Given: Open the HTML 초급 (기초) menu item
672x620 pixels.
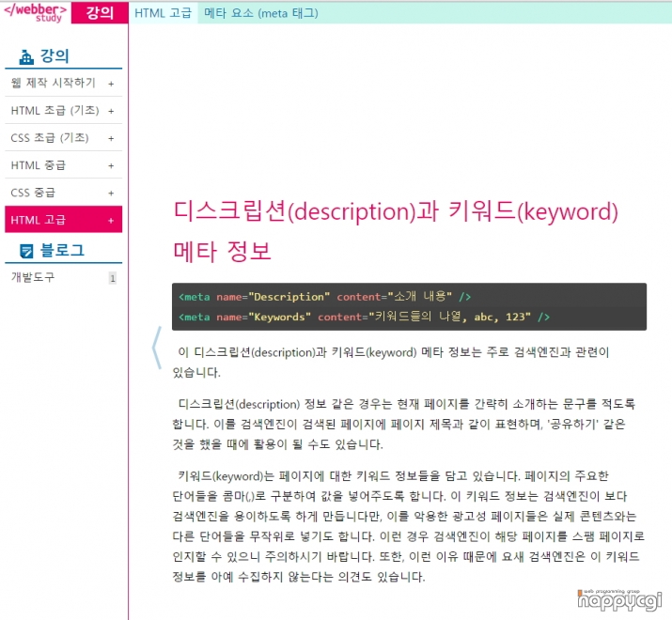Looking at the screenshot, I should point(55,110).
